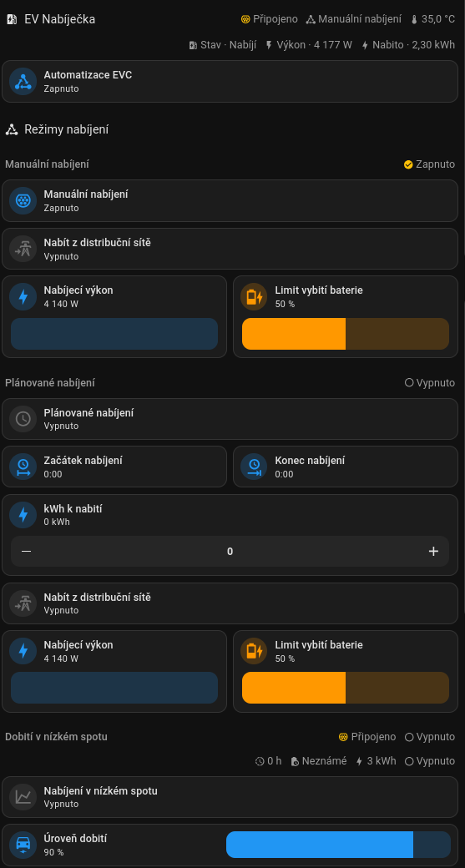Image resolution: width=465 pixels, height=868 pixels.
Task: Click the kWh k nabití lightning icon
Action: point(23,515)
